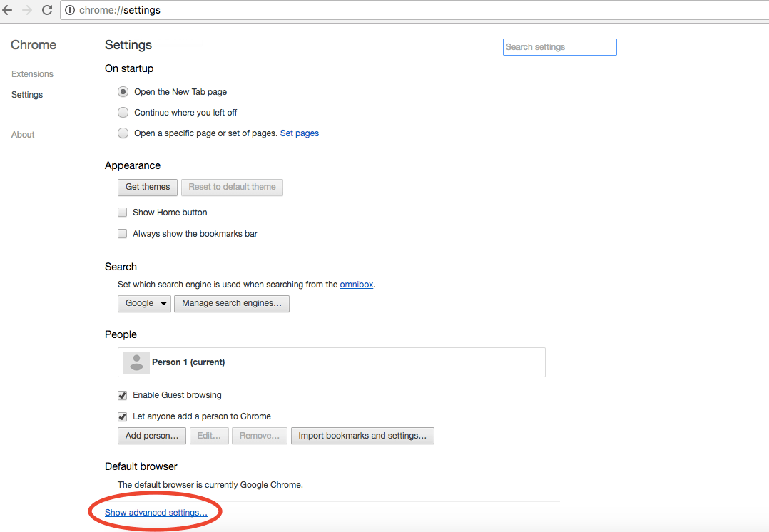
Task: Select Open a specific page radio option
Action: (123, 133)
